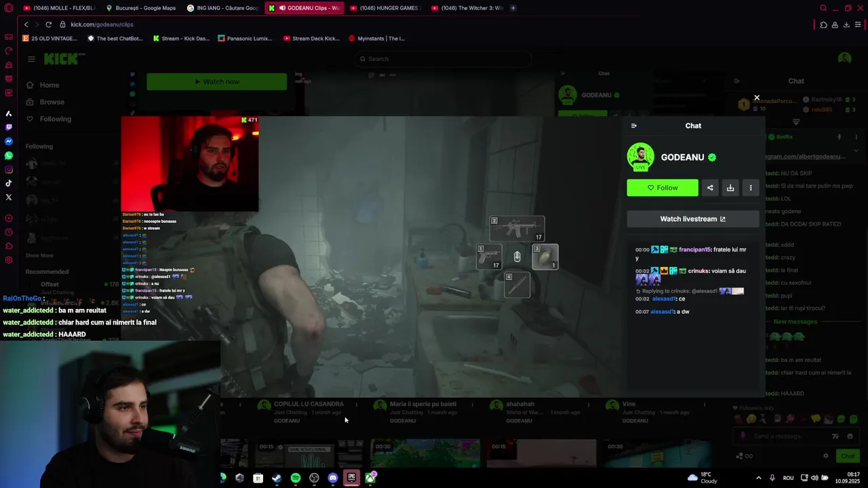The image size is (868, 488).
Task: Open a new browser tab
Action: [513, 8]
